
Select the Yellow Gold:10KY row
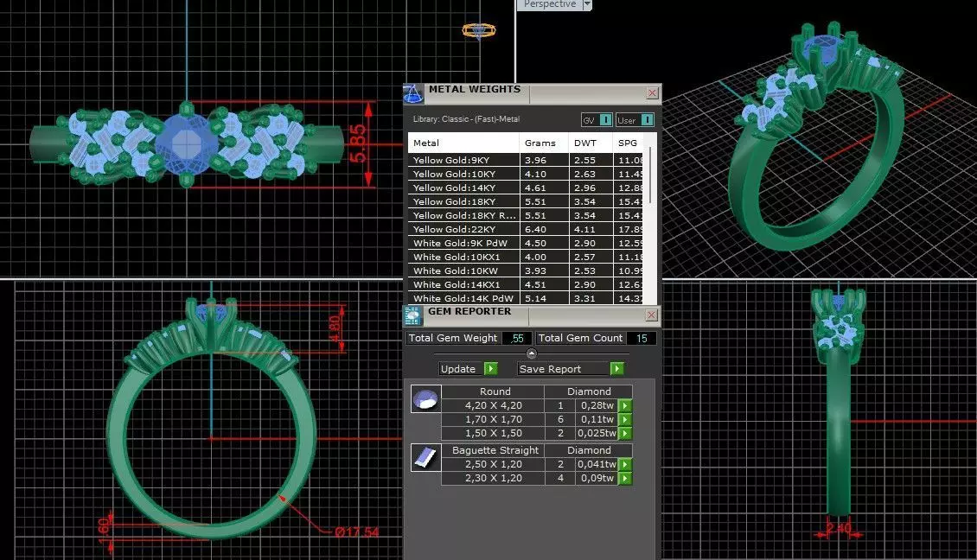pos(526,174)
